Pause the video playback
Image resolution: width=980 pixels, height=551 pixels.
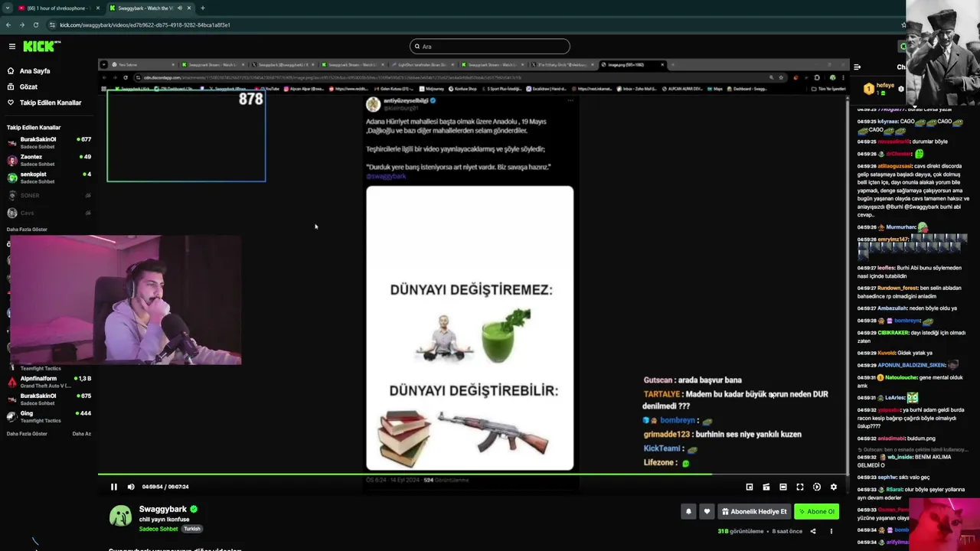(x=114, y=487)
